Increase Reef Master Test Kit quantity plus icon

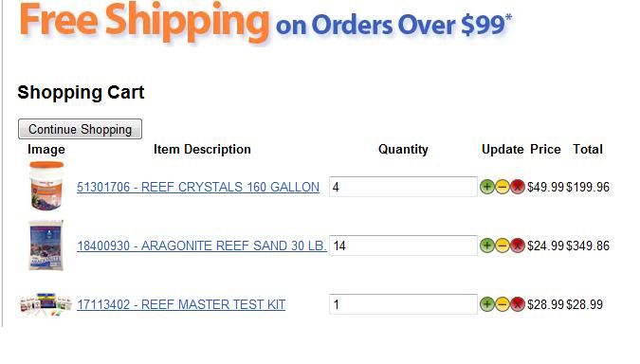(487, 304)
